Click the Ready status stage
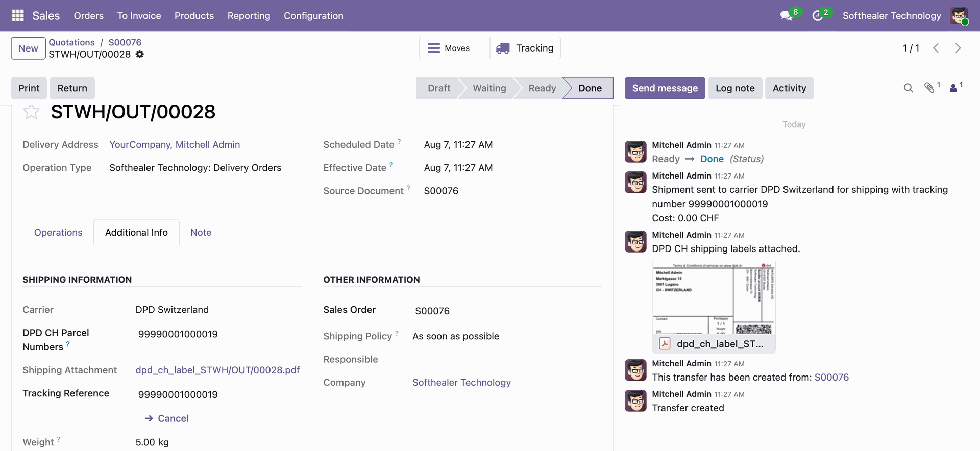 pyautogui.click(x=542, y=88)
